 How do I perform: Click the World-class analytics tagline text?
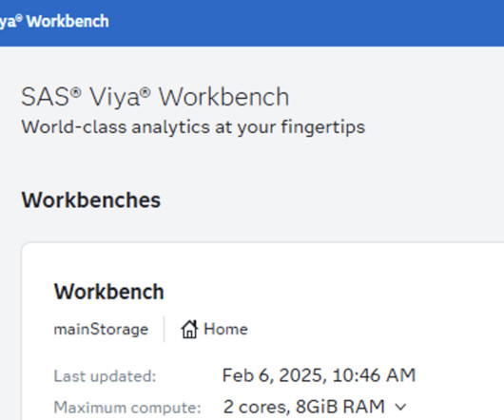[x=193, y=127]
